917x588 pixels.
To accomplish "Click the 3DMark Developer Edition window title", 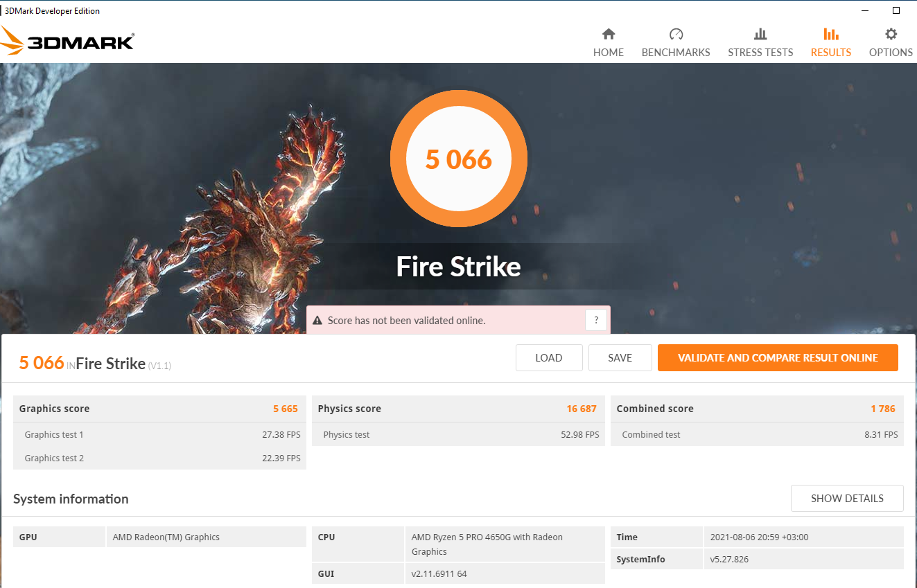I will (52, 10).
